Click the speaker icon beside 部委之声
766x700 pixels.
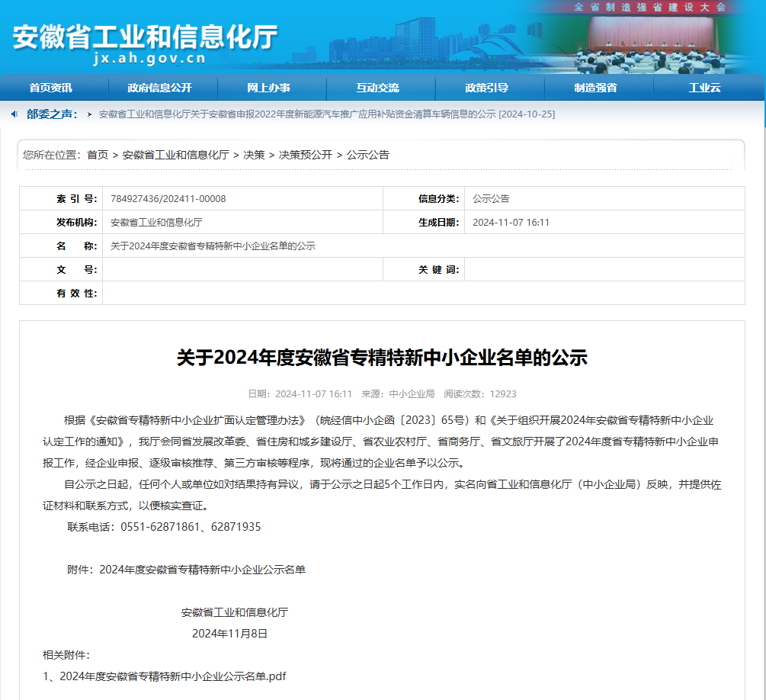[x=14, y=114]
